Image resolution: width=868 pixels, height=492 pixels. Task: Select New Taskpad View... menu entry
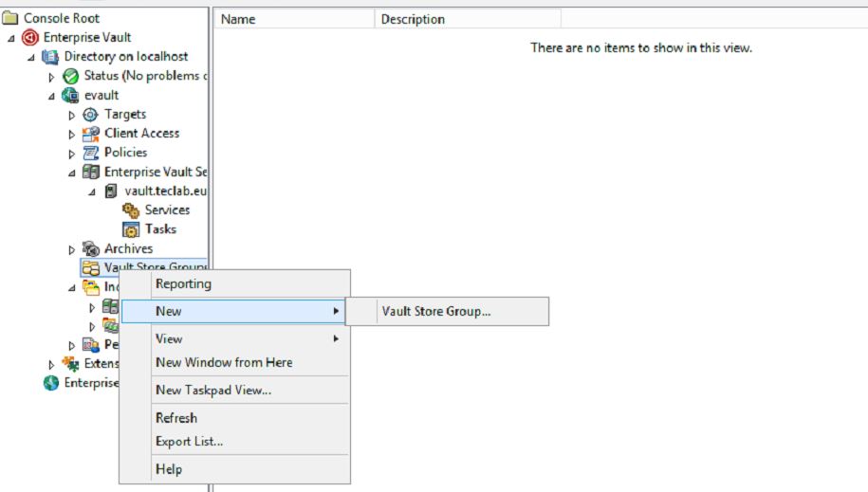[213, 390]
